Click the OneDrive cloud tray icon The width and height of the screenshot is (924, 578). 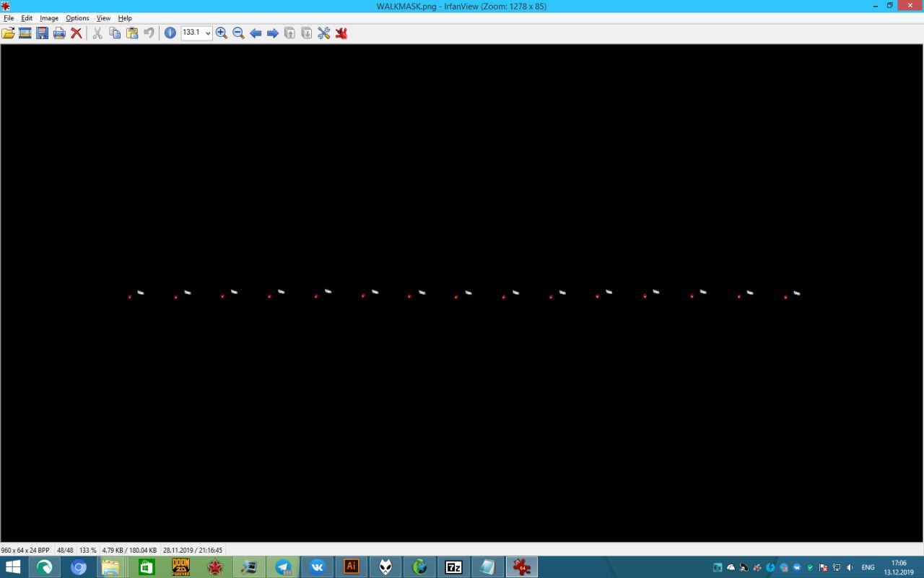coord(731,568)
